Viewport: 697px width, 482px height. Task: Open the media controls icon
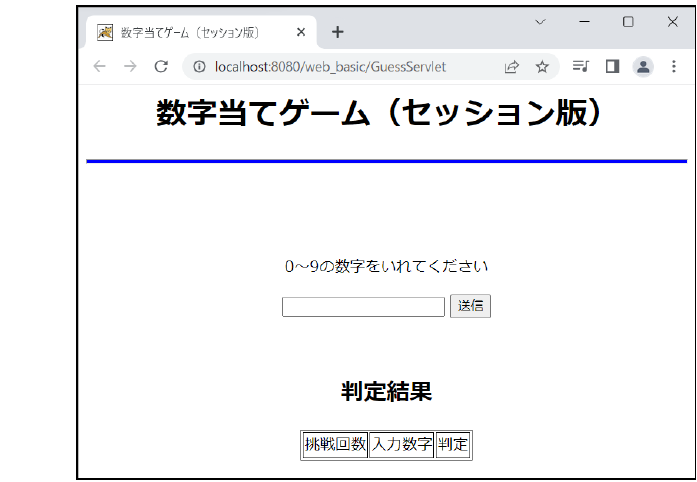(580, 67)
